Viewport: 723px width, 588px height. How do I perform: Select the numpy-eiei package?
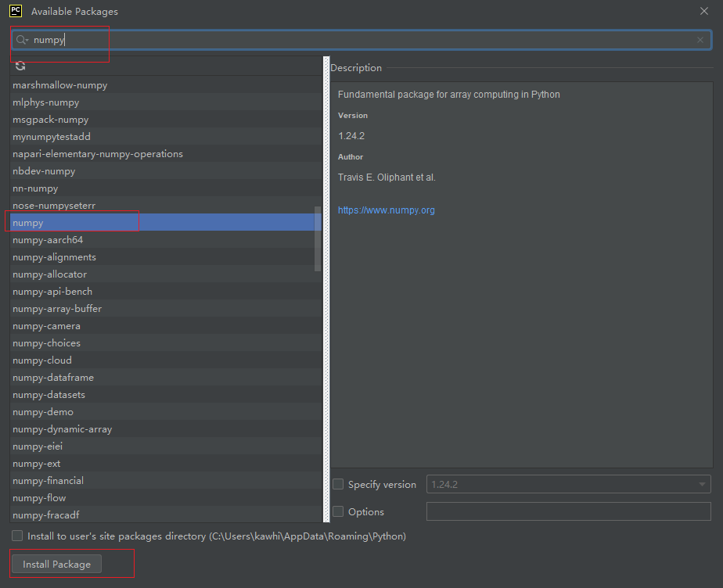coord(166,446)
